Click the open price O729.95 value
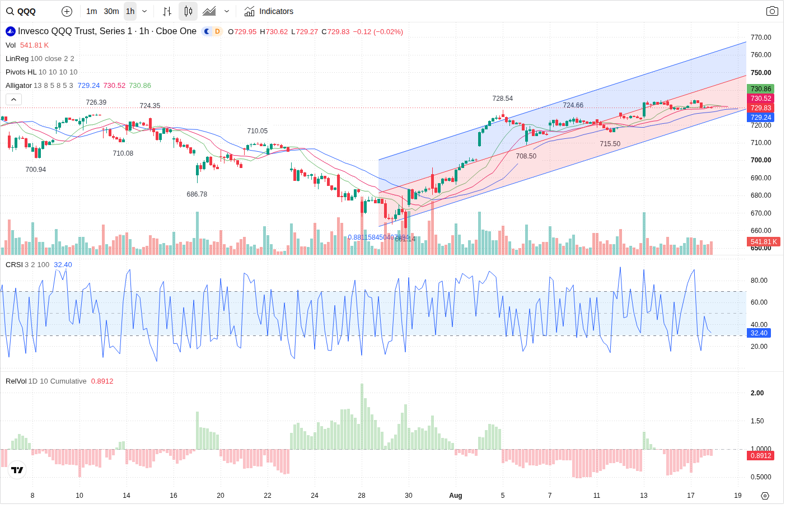 pos(242,32)
